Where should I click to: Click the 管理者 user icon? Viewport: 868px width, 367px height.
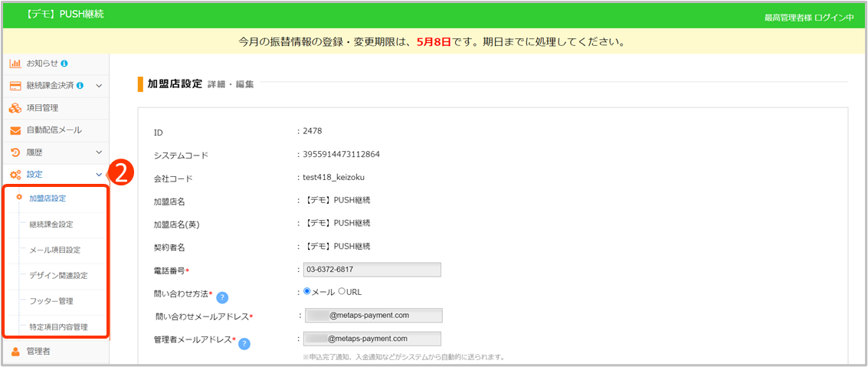point(15,352)
